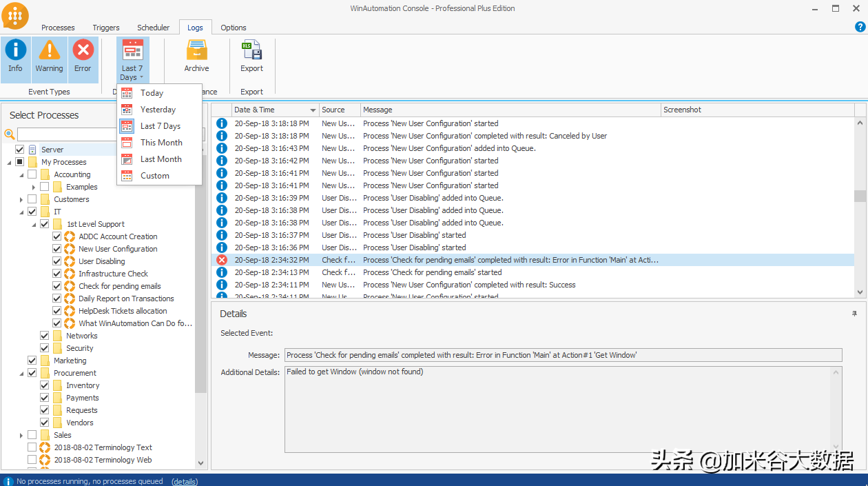Uncheck the 1st Level Support checkbox
Image resolution: width=868 pixels, height=486 pixels.
click(44, 224)
